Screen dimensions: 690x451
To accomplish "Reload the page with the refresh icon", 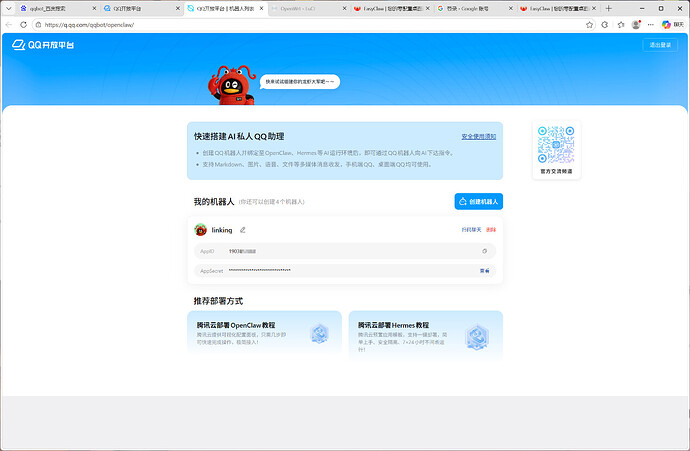I will click(x=23, y=25).
